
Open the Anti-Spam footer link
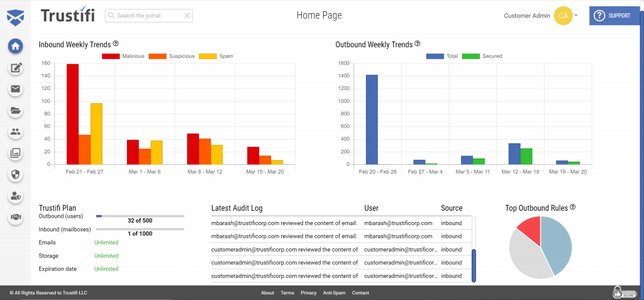click(335, 293)
